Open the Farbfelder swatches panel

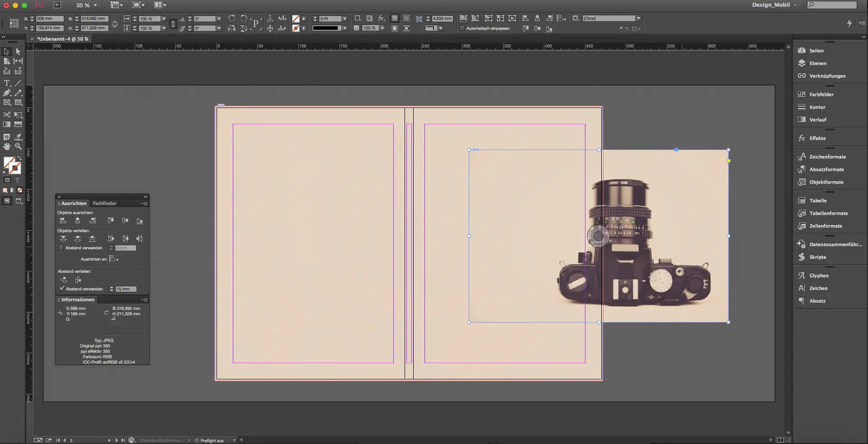pos(821,94)
